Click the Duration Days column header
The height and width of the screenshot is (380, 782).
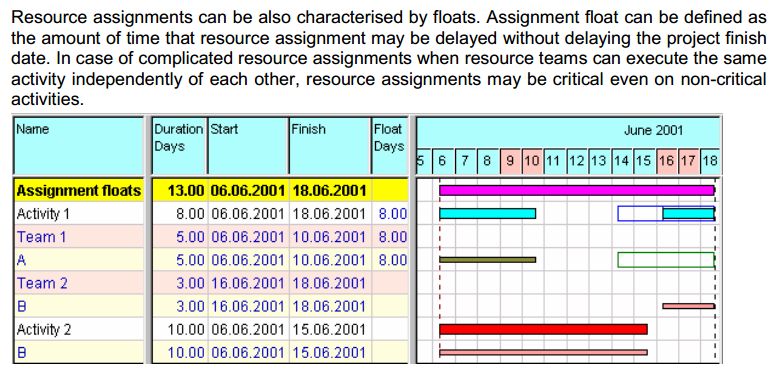click(179, 146)
